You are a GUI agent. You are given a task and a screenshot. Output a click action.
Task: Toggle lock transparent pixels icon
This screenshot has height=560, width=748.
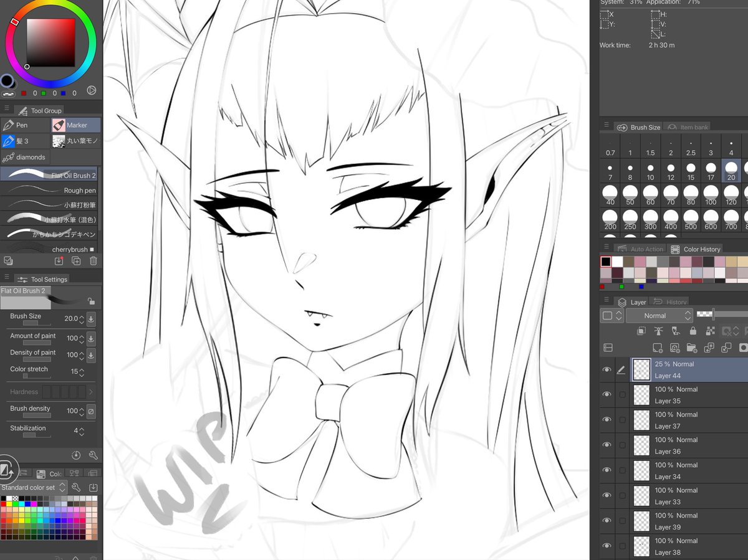click(709, 331)
